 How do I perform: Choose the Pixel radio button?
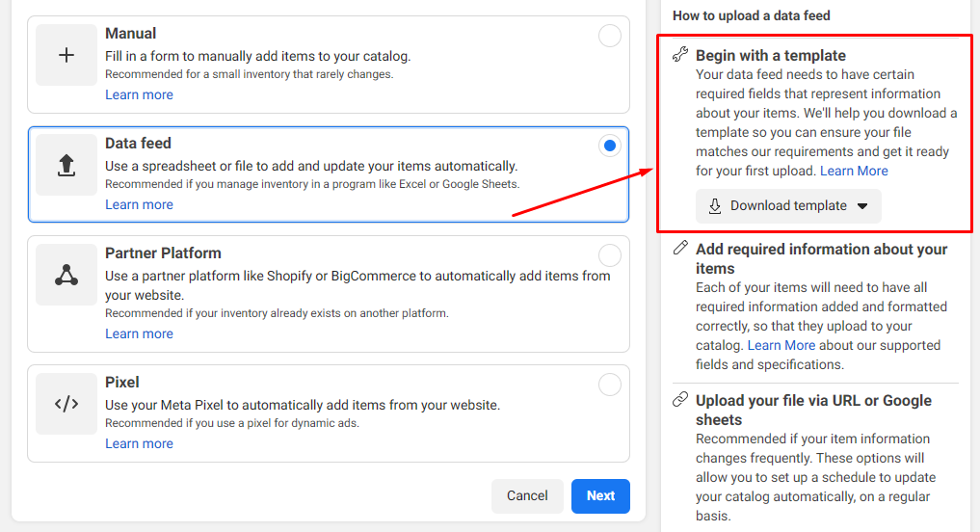(610, 386)
